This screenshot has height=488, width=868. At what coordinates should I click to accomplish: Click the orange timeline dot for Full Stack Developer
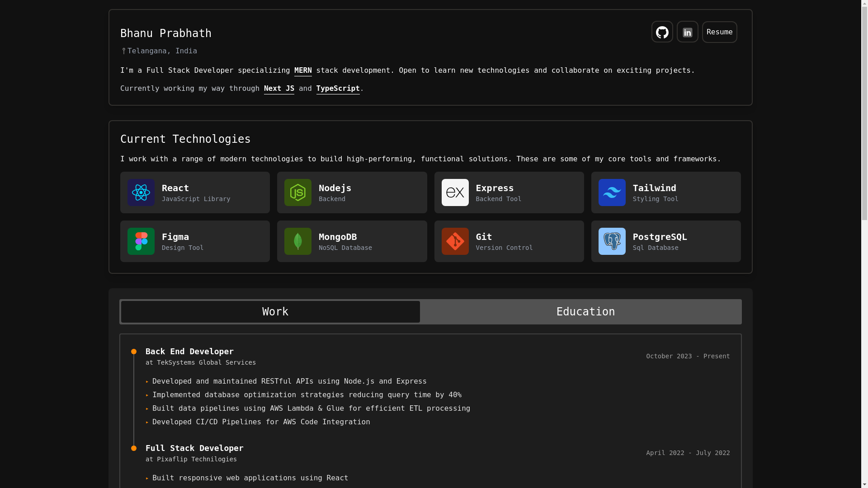point(134,448)
